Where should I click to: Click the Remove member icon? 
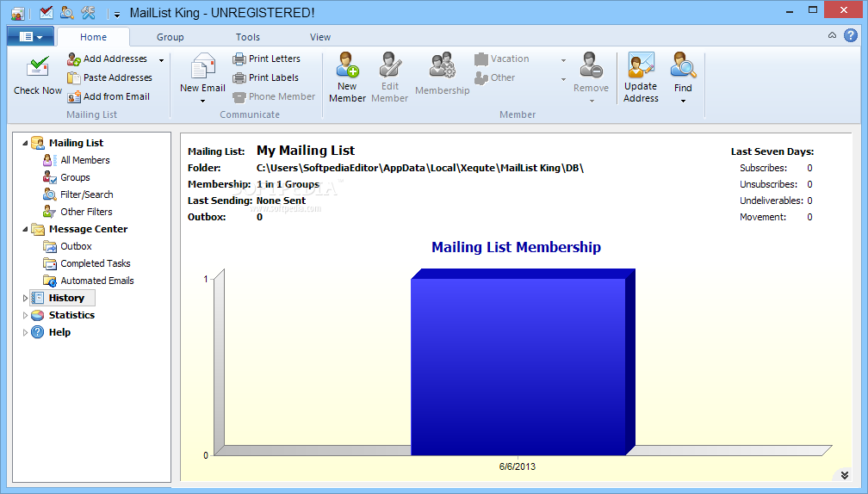coord(591,65)
